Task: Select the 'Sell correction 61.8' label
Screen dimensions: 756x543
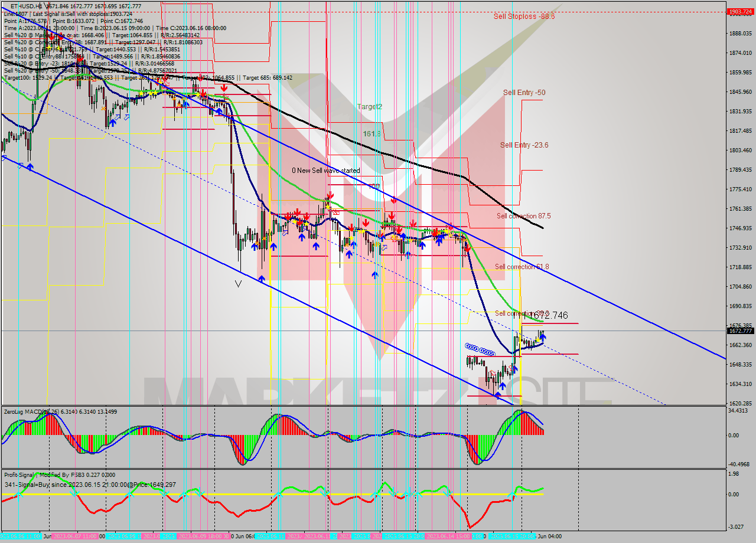Action: point(522,267)
